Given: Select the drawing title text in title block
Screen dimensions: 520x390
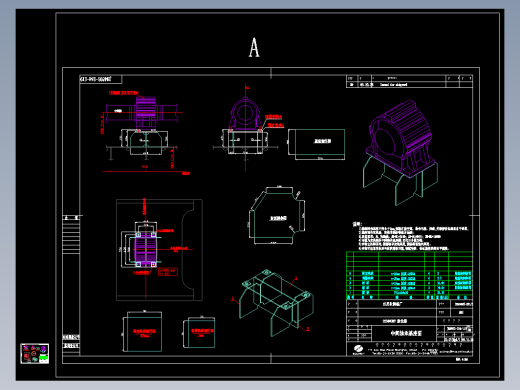Looking at the screenshot, I should pos(404,333).
